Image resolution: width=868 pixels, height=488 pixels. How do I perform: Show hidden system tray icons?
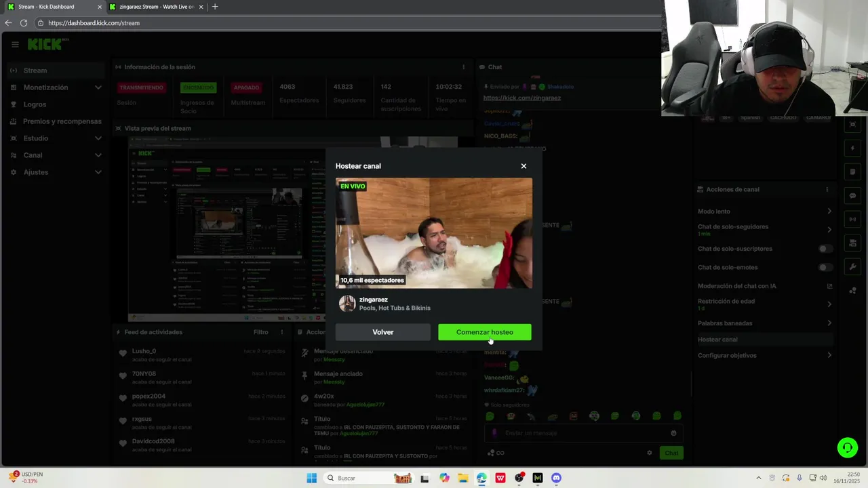point(759,478)
